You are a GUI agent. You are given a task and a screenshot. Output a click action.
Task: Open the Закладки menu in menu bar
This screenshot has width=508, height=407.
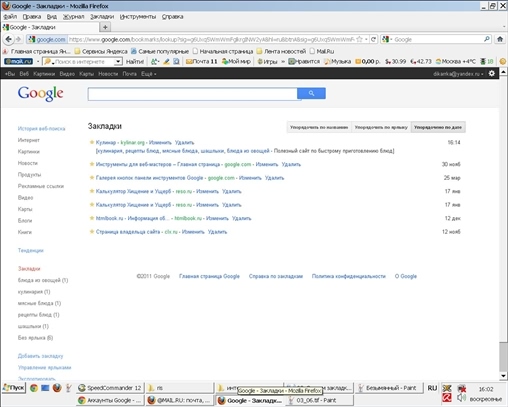coord(102,17)
